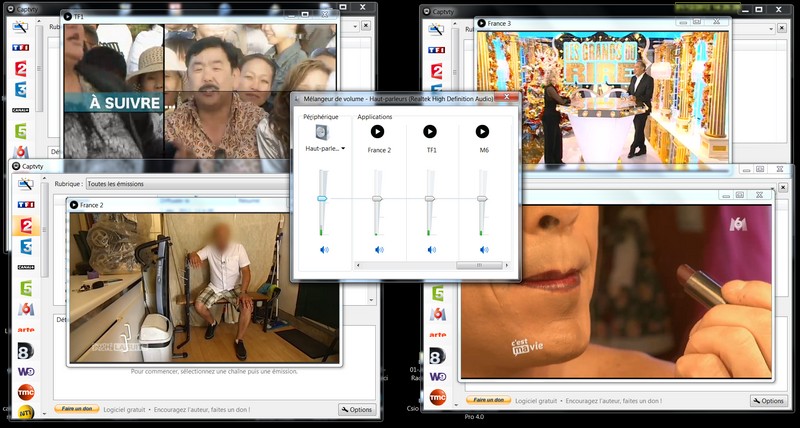The image size is (800, 428).
Task: Select highlighted France 2 channel beside the France 2 player
Action: [26, 225]
